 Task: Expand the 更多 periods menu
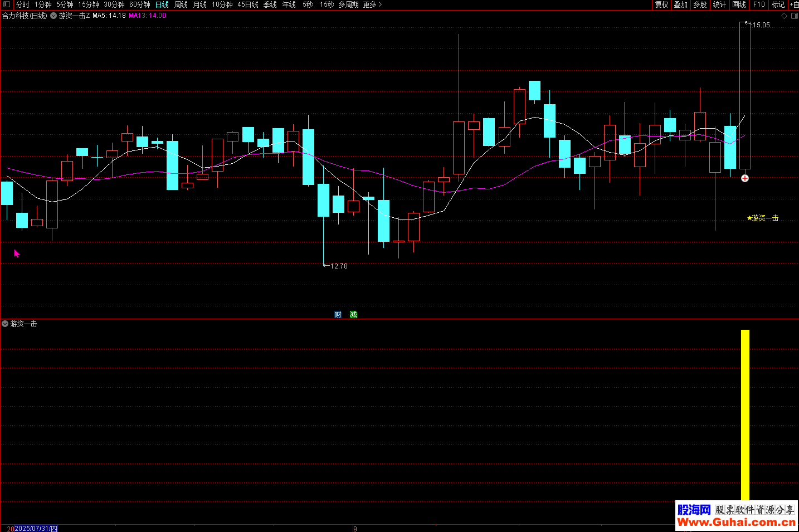tap(372, 4)
